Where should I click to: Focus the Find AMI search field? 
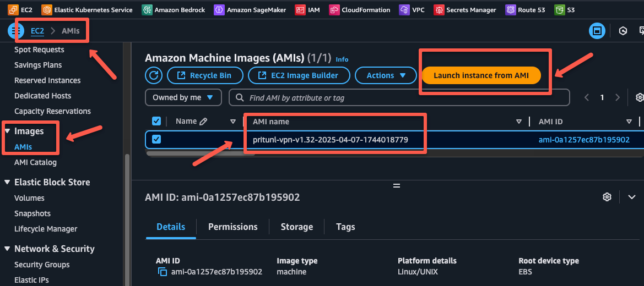point(399,98)
